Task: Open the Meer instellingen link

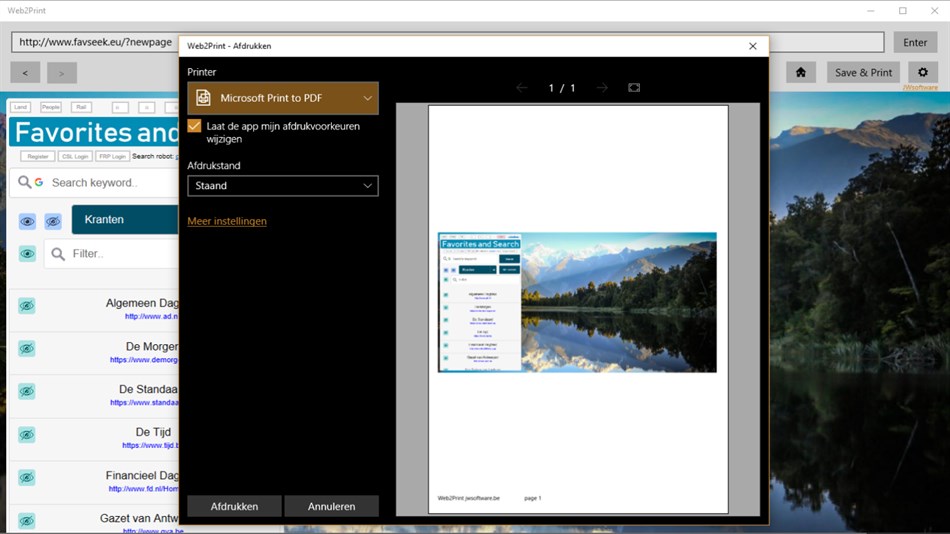Action: tap(227, 221)
